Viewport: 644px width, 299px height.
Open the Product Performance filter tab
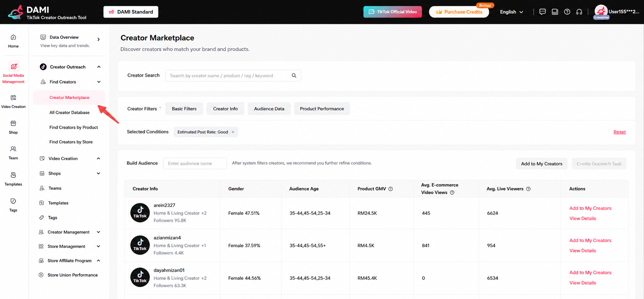click(x=322, y=109)
